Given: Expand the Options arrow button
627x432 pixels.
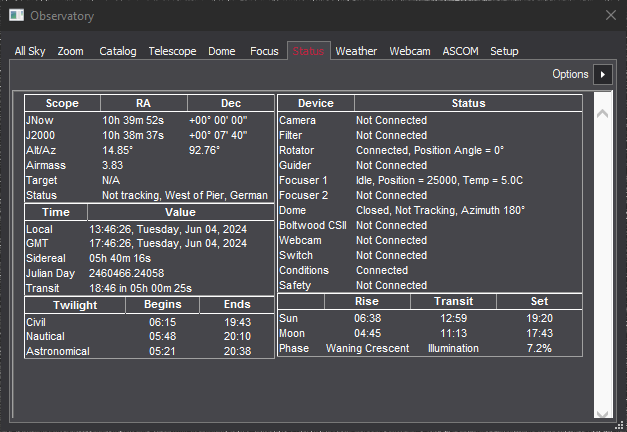Looking at the screenshot, I should click(x=602, y=74).
